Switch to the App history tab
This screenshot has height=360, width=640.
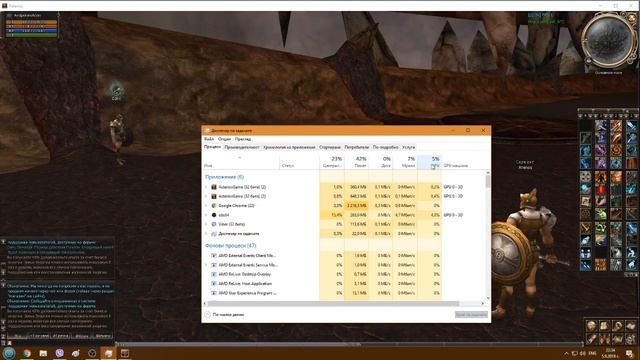(x=289, y=147)
